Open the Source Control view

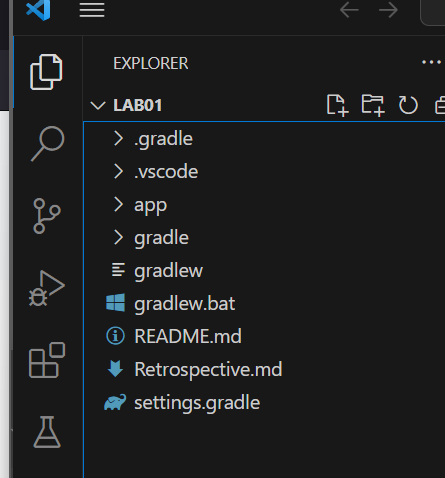click(x=47, y=216)
